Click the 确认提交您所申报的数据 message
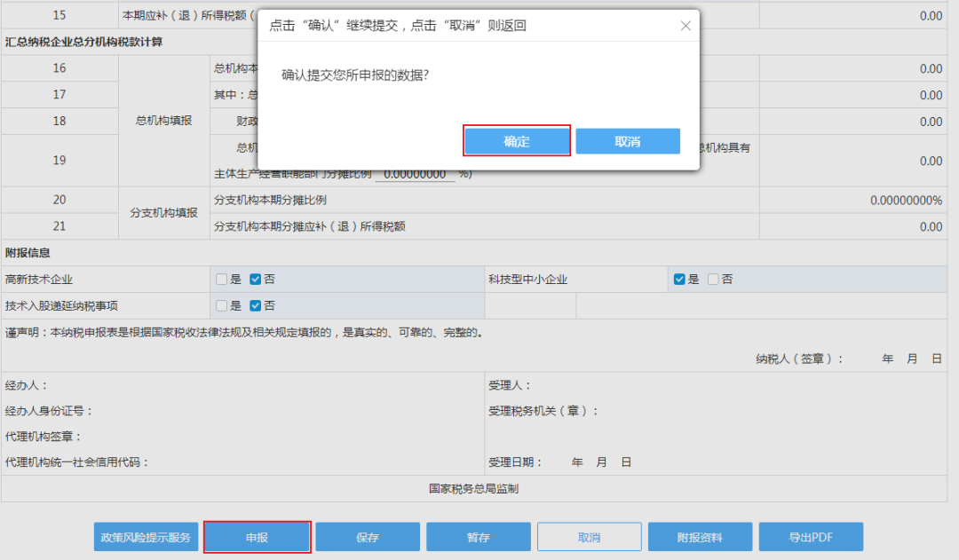The height and width of the screenshot is (560, 959). tap(355, 75)
